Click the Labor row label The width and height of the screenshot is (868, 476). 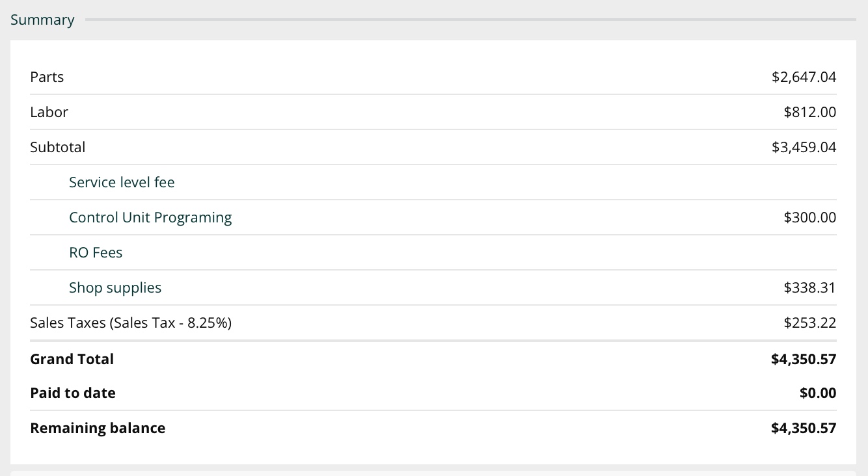(49, 112)
